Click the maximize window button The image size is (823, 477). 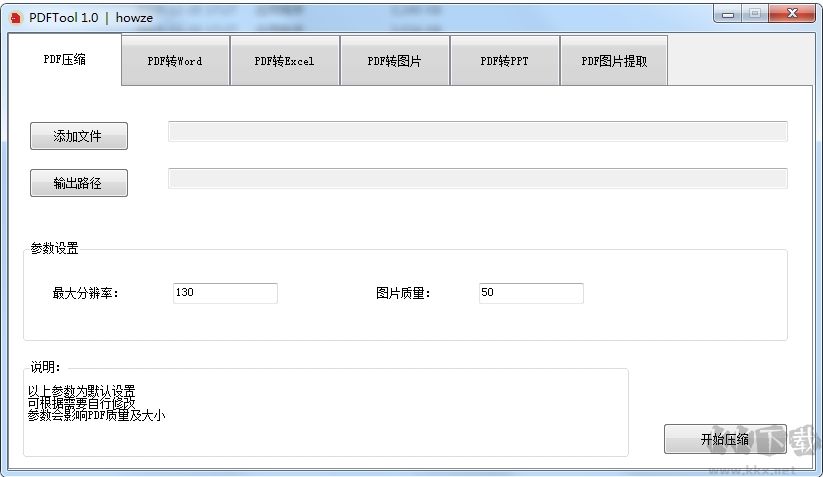755,14
